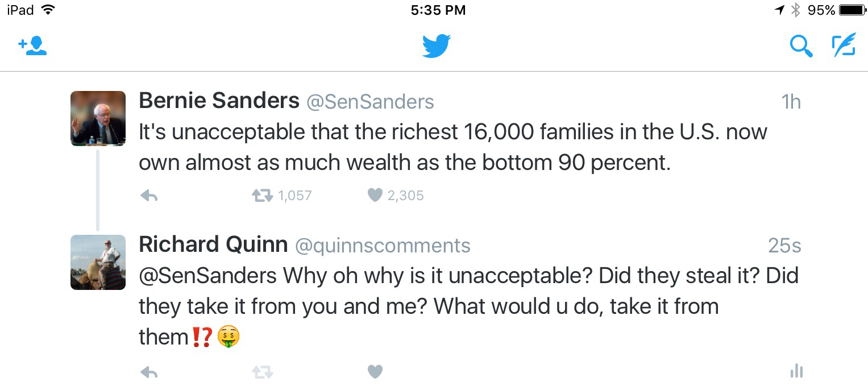Open Bernie Sanders' profile picture
Screen dimensions: 868x390
[98, 118]
